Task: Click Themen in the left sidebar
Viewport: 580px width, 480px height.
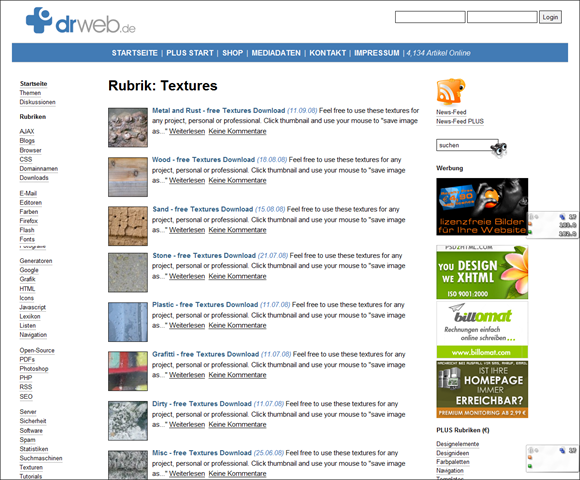Action: pyautogui.click(x=30, y=92)
